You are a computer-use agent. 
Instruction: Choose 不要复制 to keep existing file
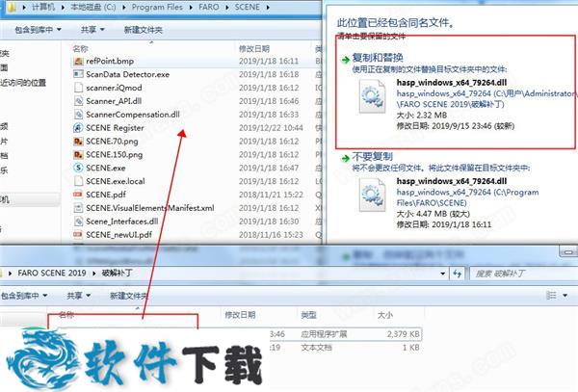[373, 157]
